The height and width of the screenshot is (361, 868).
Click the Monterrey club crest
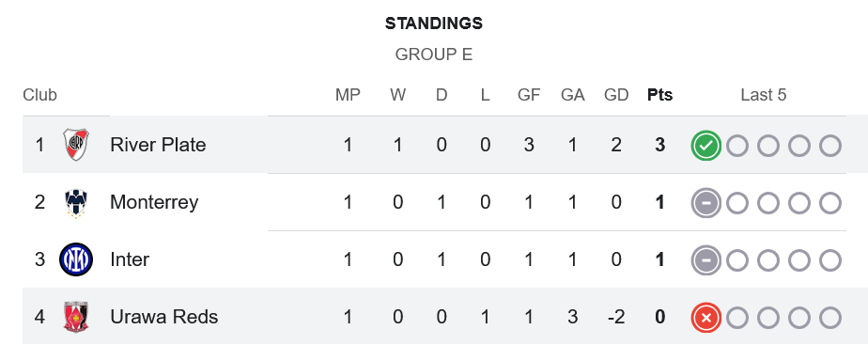(76, 203)
